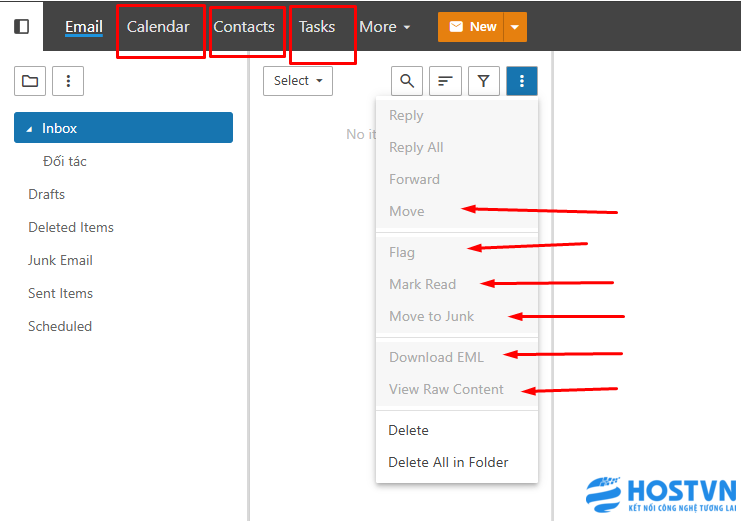
Task: Open the Contacts tab
Action: click(244, 27)
